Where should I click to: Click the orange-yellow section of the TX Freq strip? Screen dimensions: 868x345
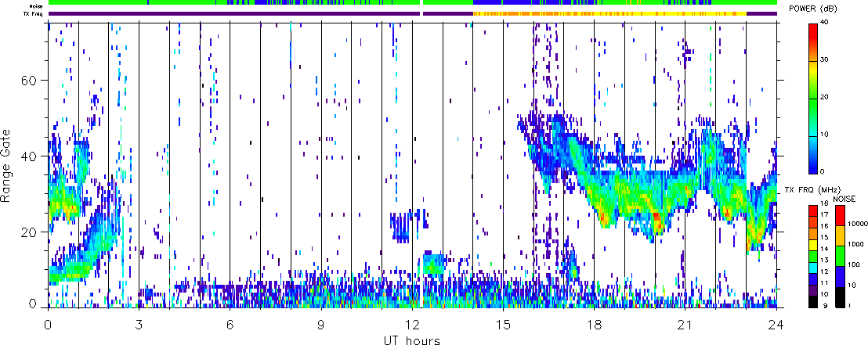point(609,13)
